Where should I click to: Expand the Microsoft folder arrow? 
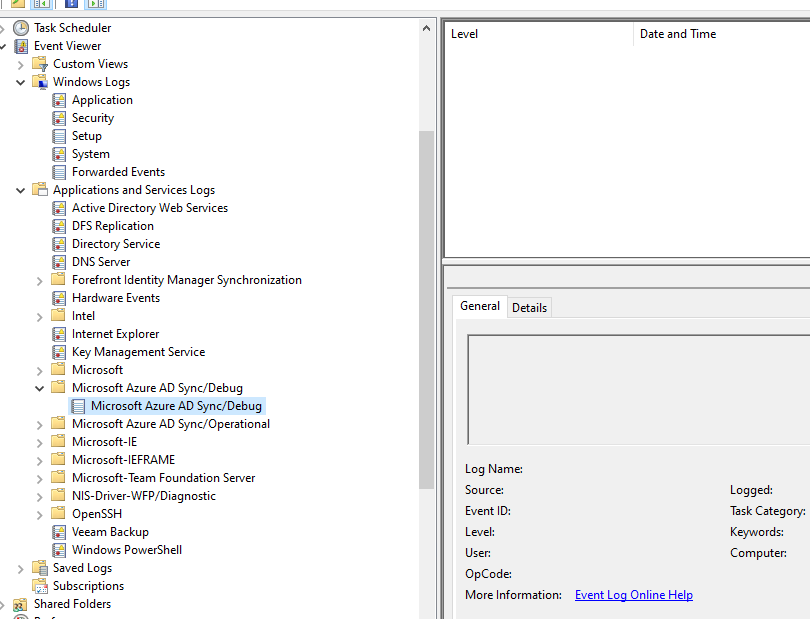click(x=40, y=371)
